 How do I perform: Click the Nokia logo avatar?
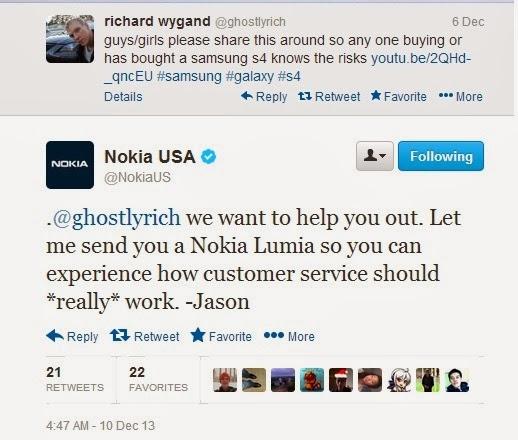pyautogui.click(x=70, y=165)
